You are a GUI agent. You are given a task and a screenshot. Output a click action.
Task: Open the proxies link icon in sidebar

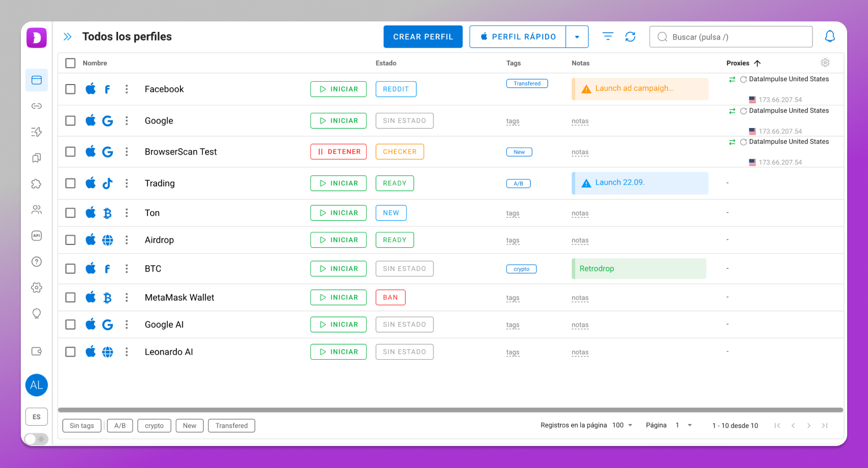pyautogui.click(x=36, y=106)
